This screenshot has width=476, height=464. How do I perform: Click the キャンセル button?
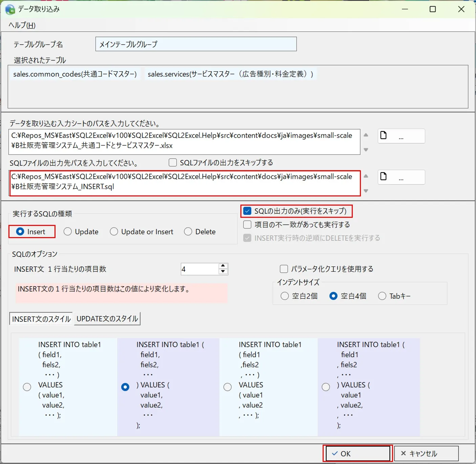(426, 454)
